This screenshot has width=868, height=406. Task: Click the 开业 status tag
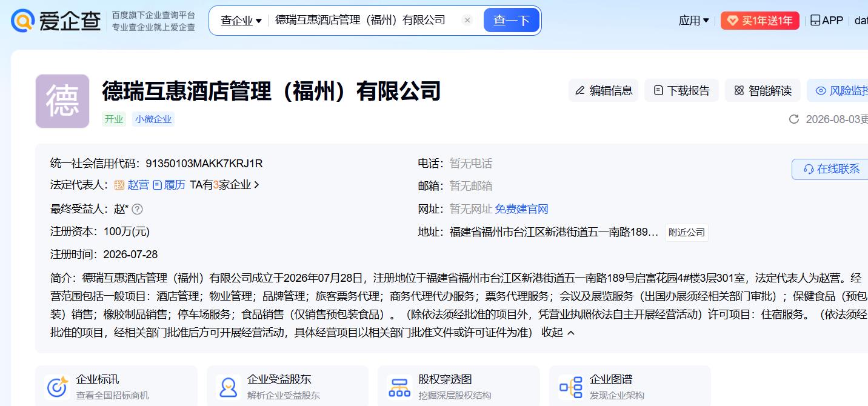point(114,119)
